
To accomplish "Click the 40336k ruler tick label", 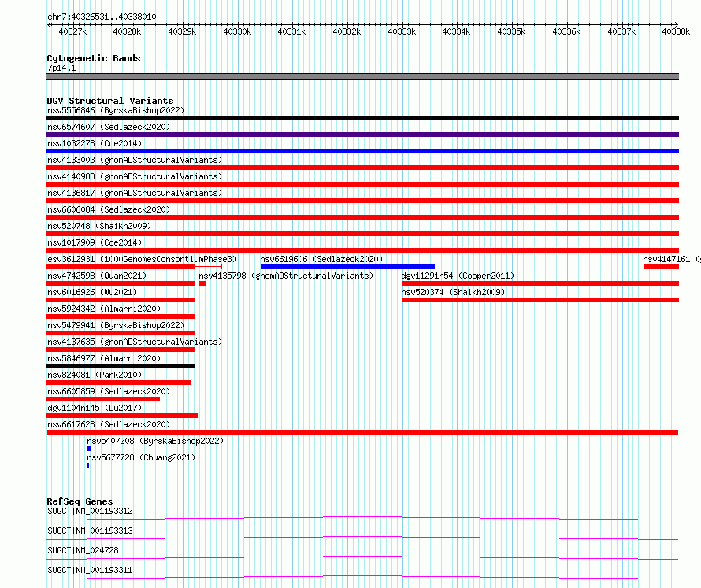I will tap(566, 31).
